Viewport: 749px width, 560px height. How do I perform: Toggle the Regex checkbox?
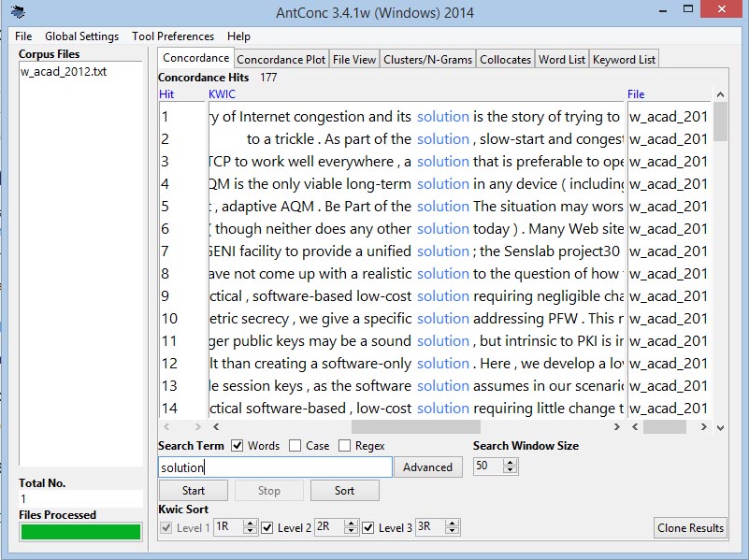(344, 445)
